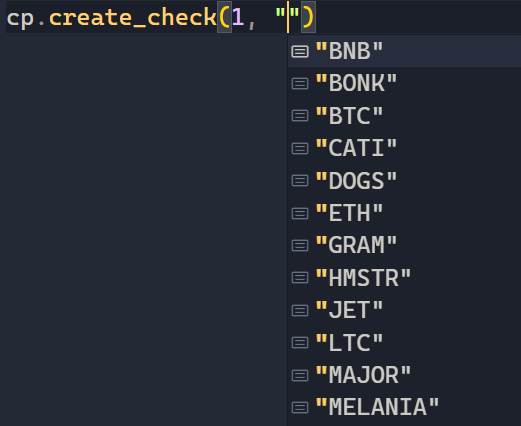521x426 pixels.
Task: Select the "GRAM" completion item
Action: tap(404, 245)
